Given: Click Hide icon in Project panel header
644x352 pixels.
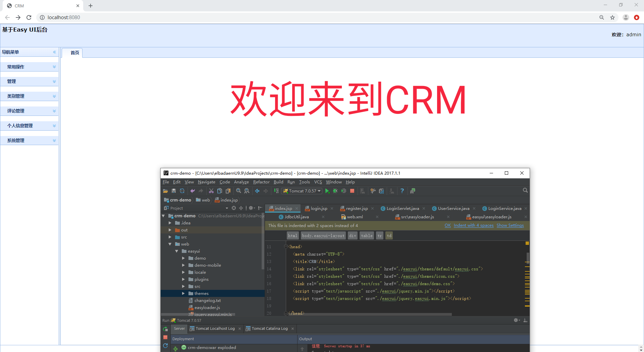Looking at the screenshot, I should pos(260,208).
